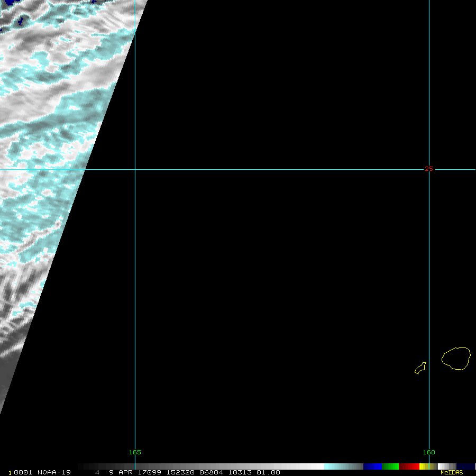
Task: Click the 9 APR date text
Action: [x=121, y=472]
